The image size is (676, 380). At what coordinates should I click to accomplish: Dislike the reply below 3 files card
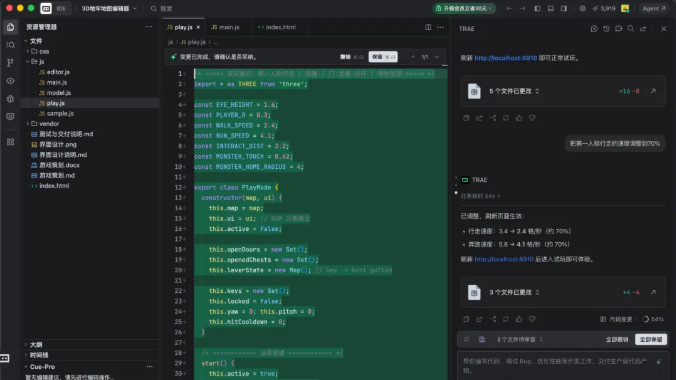pos(532,319)
